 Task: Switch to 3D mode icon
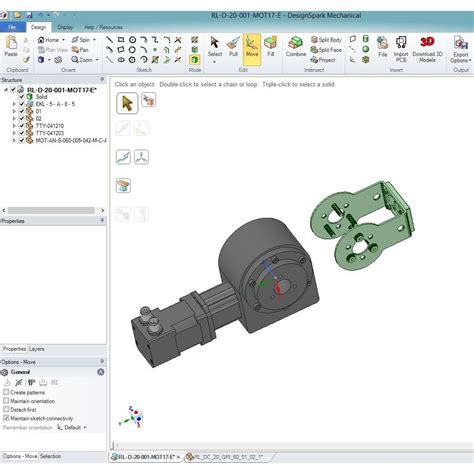(x=195, y=60)
